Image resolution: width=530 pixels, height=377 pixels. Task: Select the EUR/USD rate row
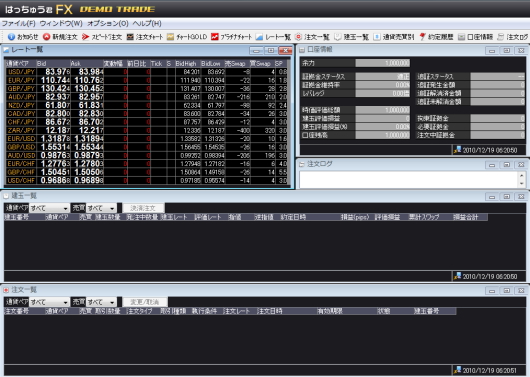pyautogui.click(x=146, y=139)
